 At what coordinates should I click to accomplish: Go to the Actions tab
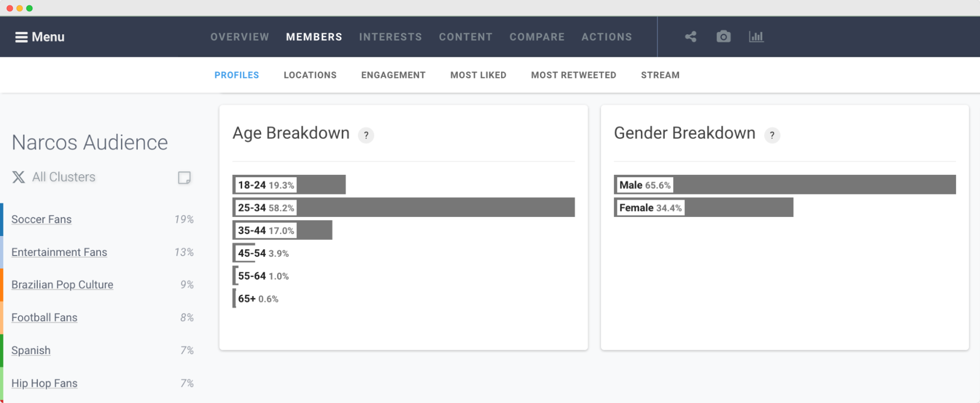(607, 37)
